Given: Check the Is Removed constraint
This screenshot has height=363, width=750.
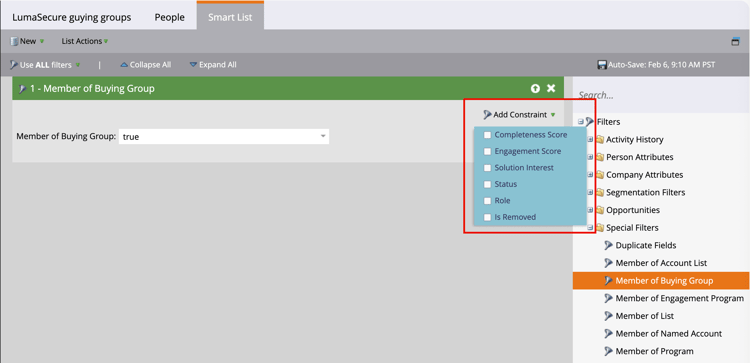Looking at the screenshot, I should pyautogui.click(x=487, y=218).
